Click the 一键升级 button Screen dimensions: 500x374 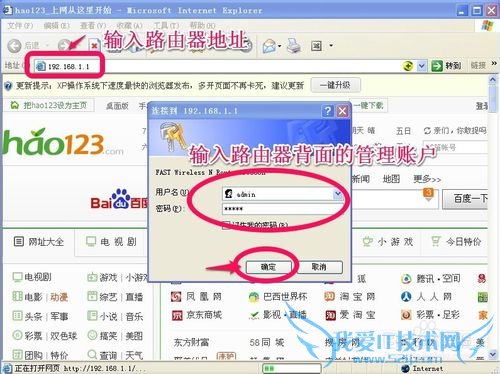click(335, 85)
